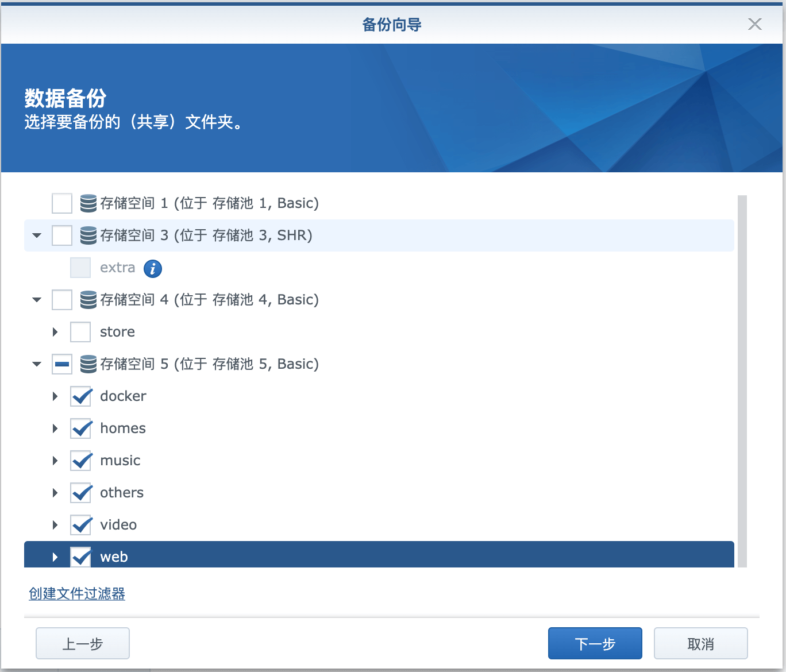Click the storage volume 1 disk icon
This screenshot has height=672, width=786.
(x=88, y=203)
